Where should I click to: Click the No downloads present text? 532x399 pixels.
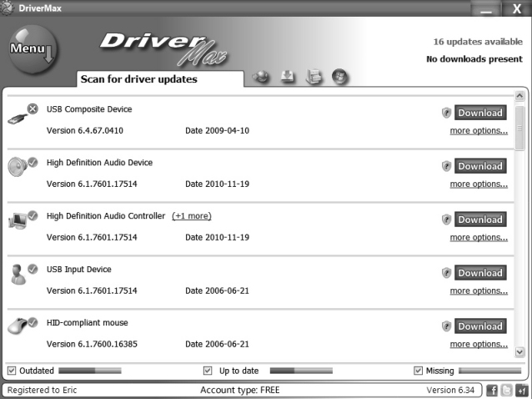(474, 59)
